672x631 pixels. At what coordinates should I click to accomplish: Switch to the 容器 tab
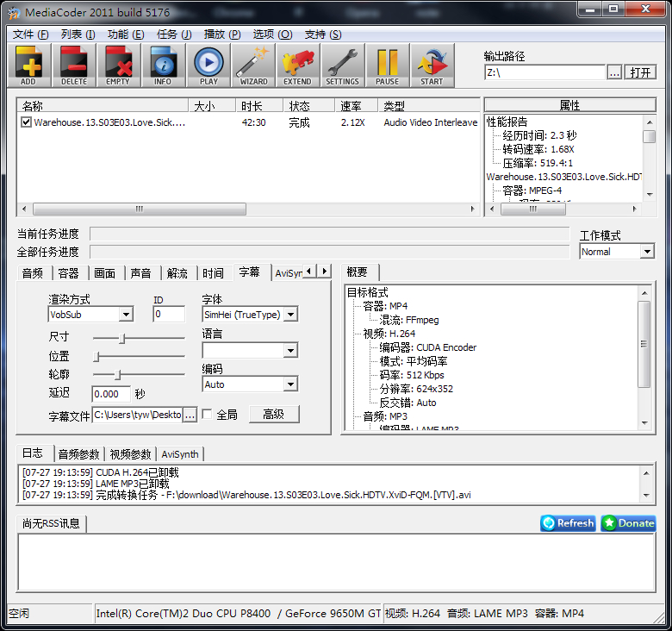(x=69, y=273)
